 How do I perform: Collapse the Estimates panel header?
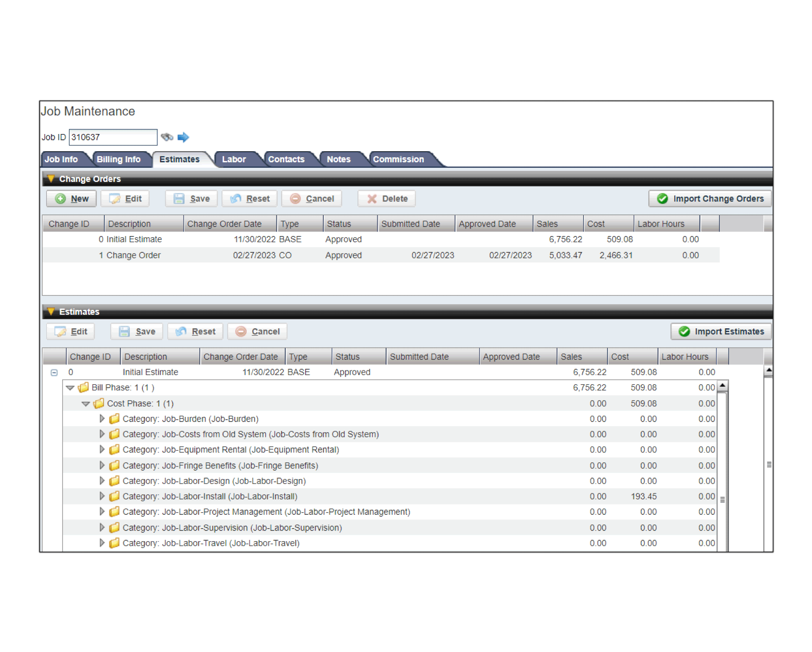51,312
